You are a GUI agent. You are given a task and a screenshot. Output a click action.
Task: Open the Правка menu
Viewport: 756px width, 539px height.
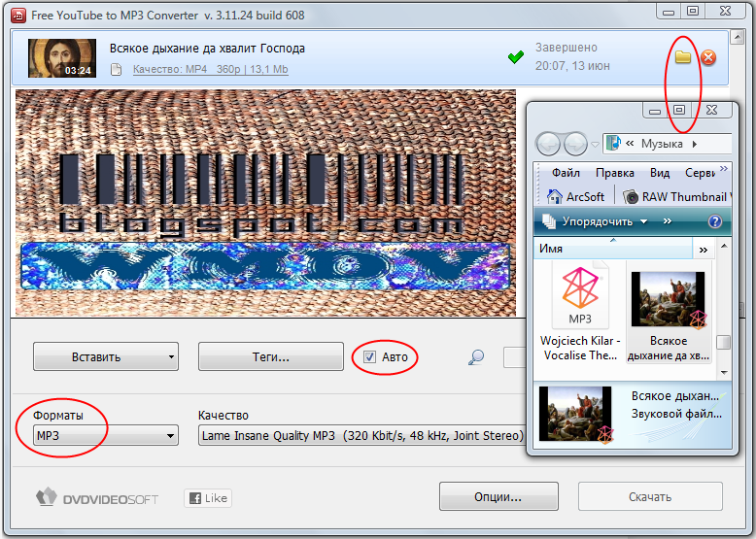(x=615, y=173)
